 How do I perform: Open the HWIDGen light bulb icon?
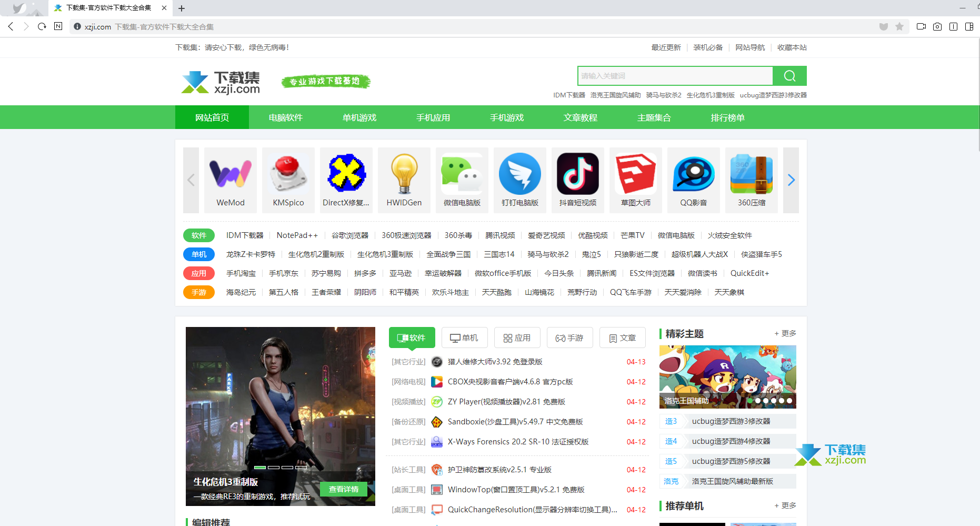click(x=404, y=174)
